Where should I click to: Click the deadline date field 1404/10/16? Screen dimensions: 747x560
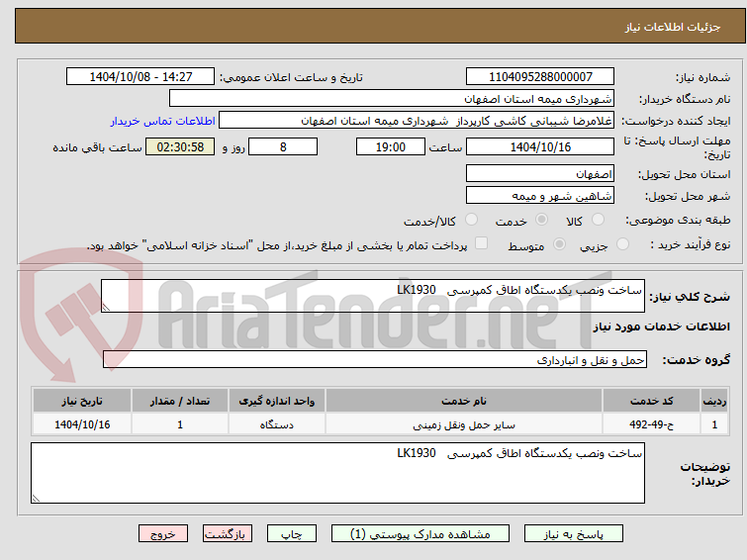[540, 146]
